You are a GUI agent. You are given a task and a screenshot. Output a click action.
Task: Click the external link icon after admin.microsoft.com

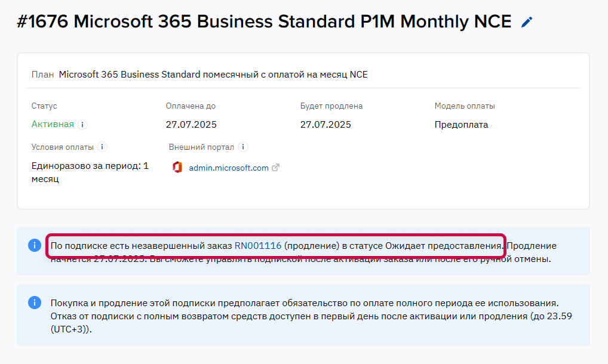275,167
